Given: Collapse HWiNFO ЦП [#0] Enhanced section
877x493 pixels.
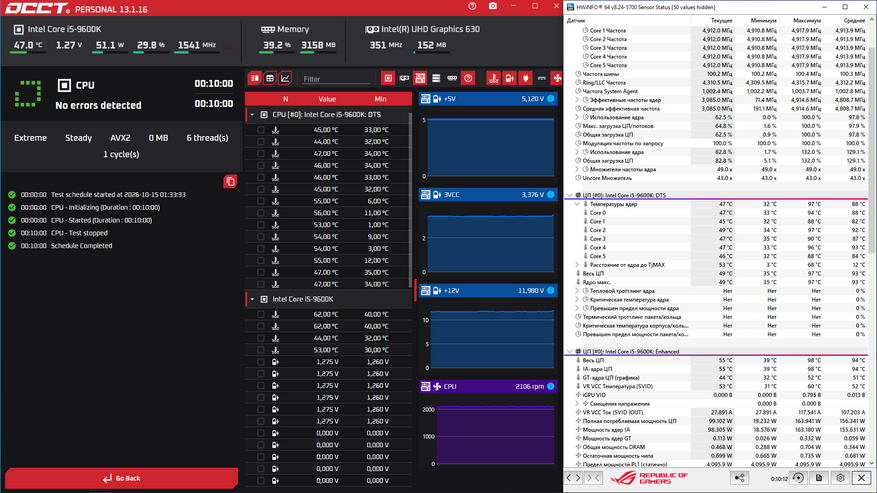Looking at the screenshot, I should [x=570, y=351].
